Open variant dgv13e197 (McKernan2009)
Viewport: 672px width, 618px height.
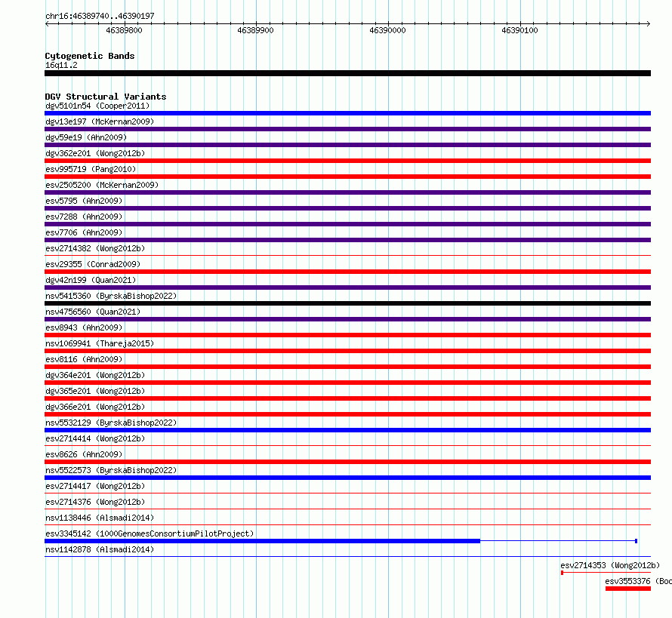click(100, 121)
